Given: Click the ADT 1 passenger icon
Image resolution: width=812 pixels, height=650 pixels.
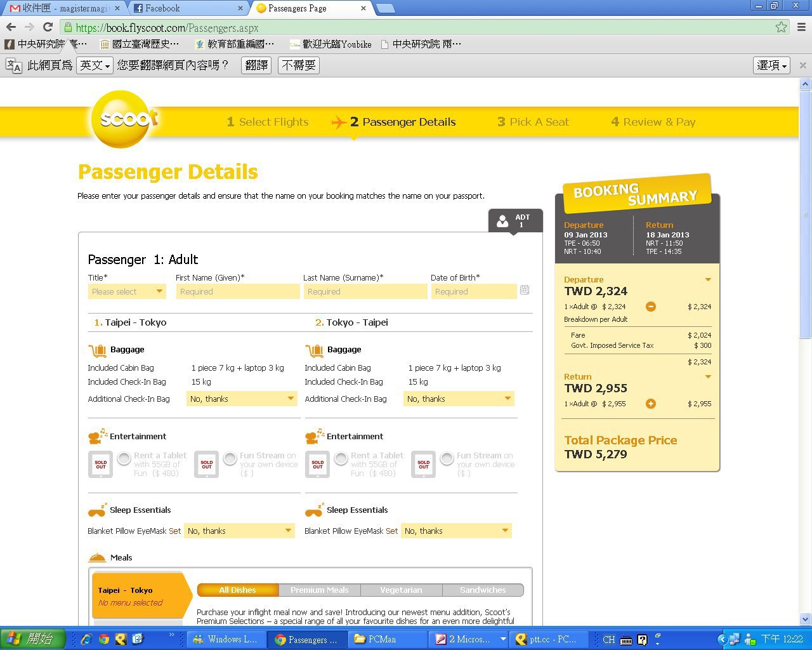Looking at the screenshot, I should (515, 220).
